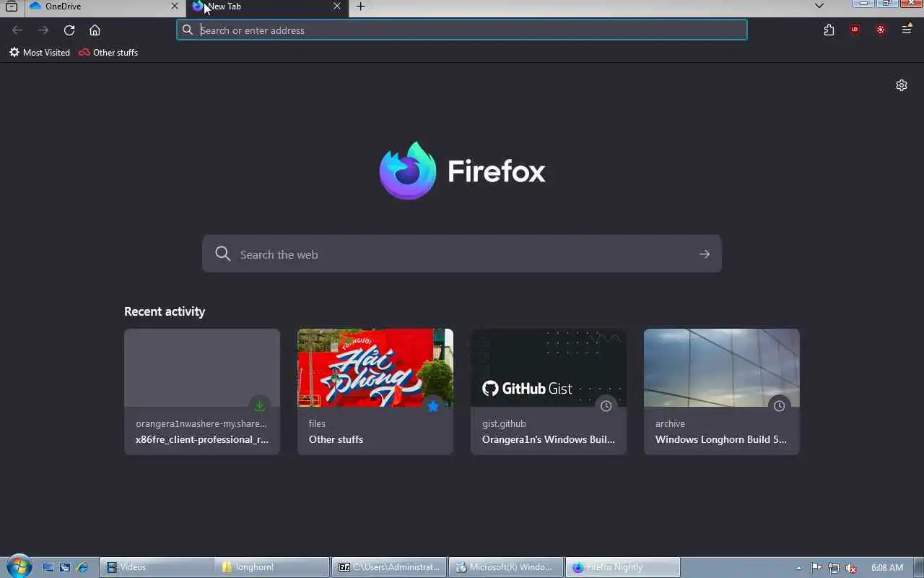The image size is (924, 578).
Task: Click Firefox Nightly taskbar button
Action: 623,567
